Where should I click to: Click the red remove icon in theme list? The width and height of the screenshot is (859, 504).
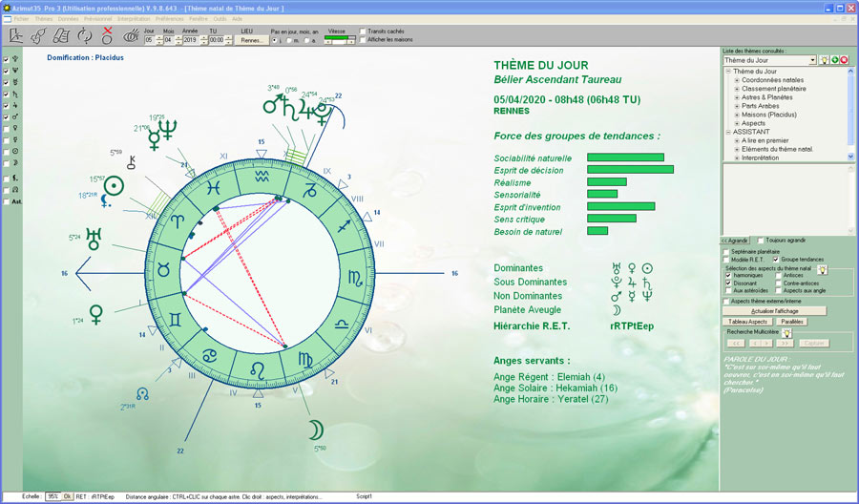[844, 60]
